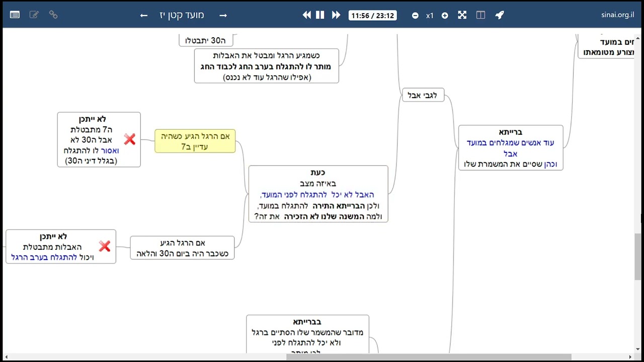Image resolution: width=644 pixels, height=362 pixels.
Task: Increase playback speed with plus button
Action: 445,16
